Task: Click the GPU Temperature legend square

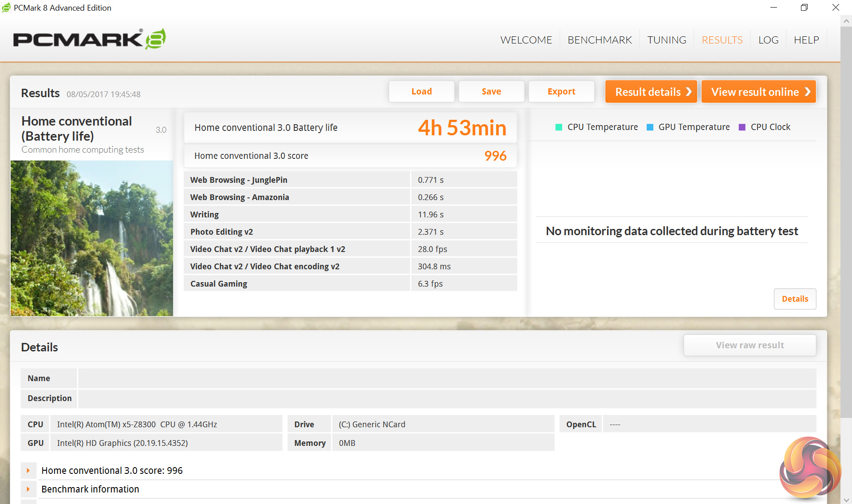Action: (650, 127)
